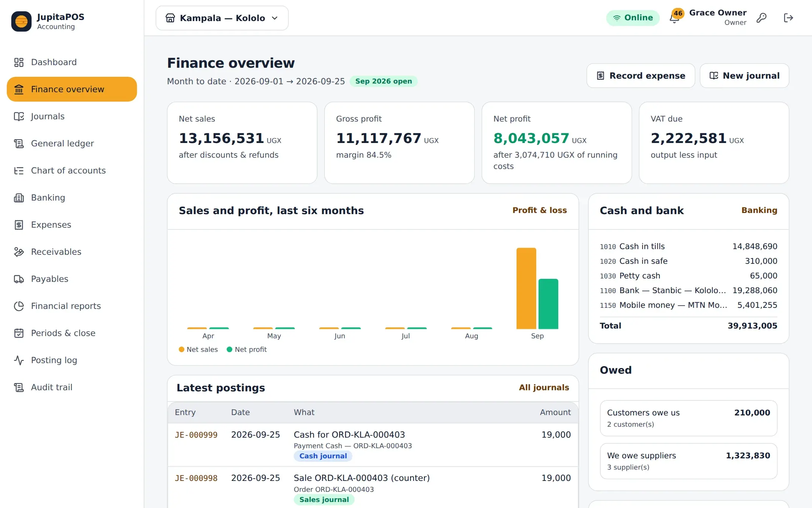Click the Sales journal tag
This screenshot has width=812, height=508.
point(324,500)
